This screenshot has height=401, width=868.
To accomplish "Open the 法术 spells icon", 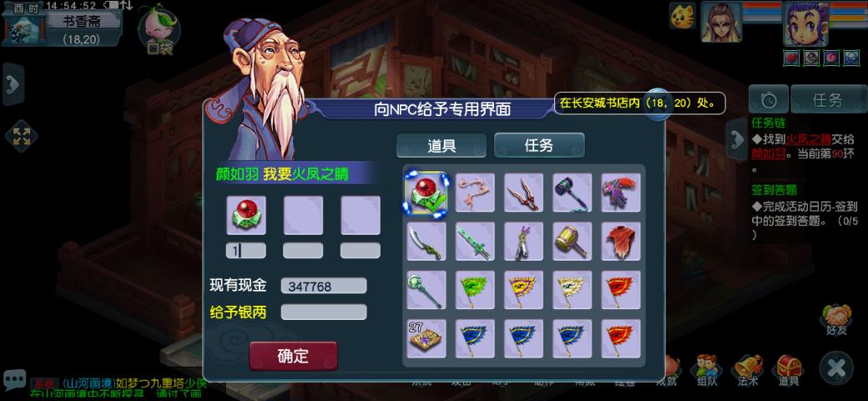I will 747,370.
